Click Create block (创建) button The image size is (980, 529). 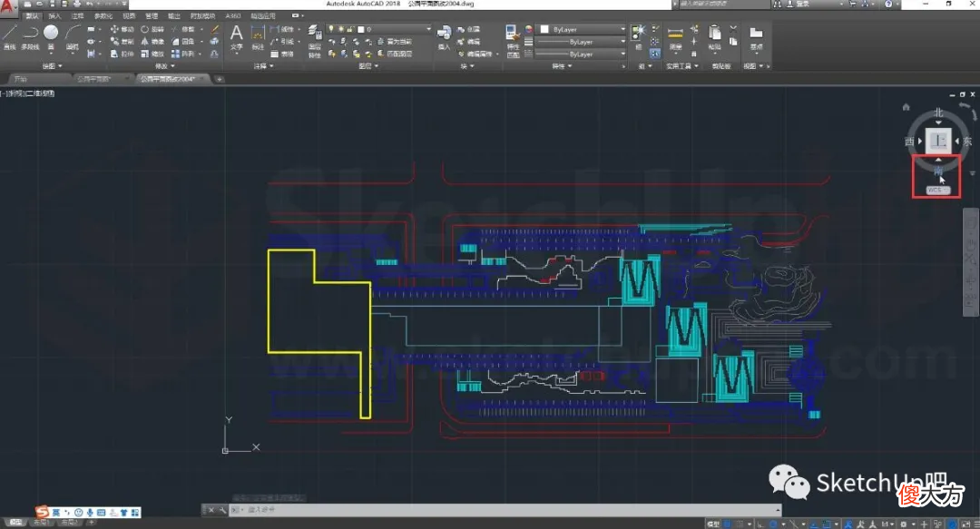coord(469,29)
